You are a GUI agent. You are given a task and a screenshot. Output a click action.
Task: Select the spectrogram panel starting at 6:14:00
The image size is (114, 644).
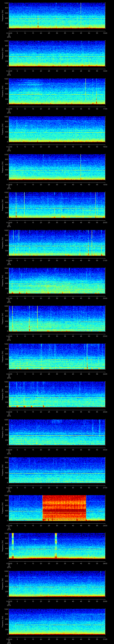pyautogui.click(x=57, y=16)
